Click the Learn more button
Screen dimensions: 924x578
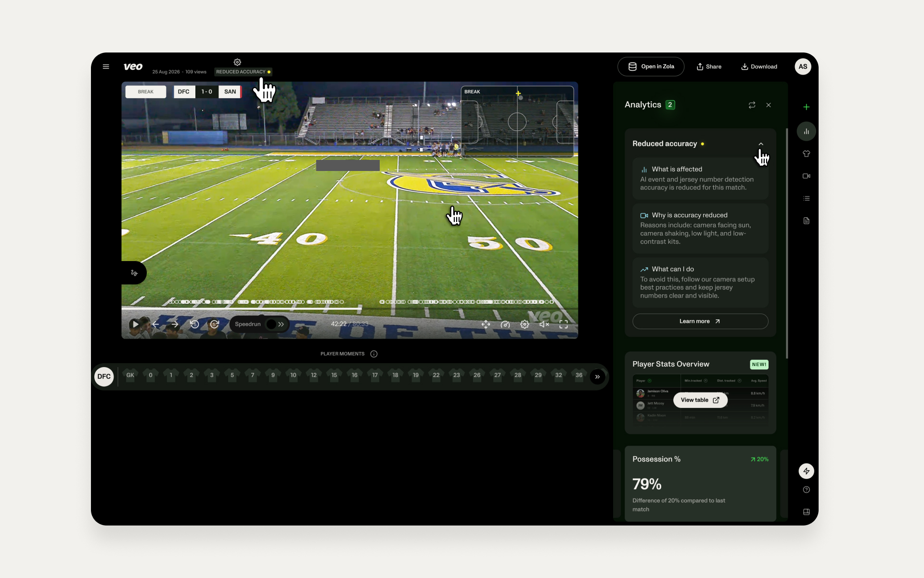pyautogui.click(x=700, y=321)
